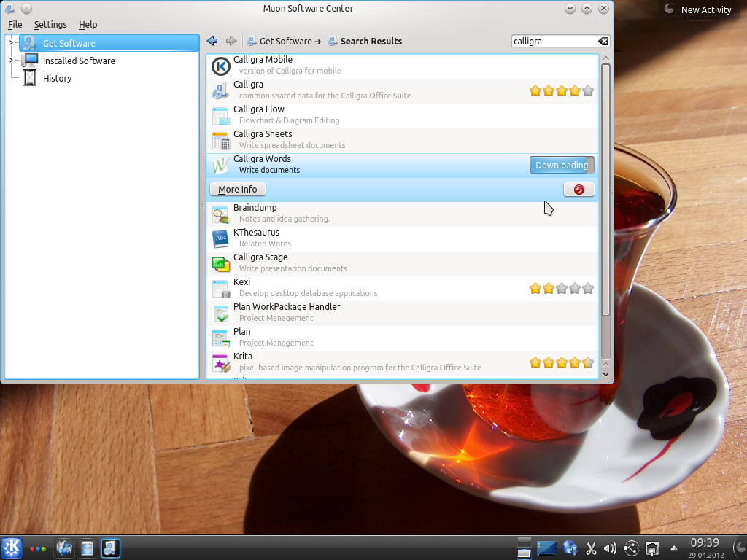The image size is (747, 560).
Task: Open the volume control in system tray
Action: [x=610, y=548]
